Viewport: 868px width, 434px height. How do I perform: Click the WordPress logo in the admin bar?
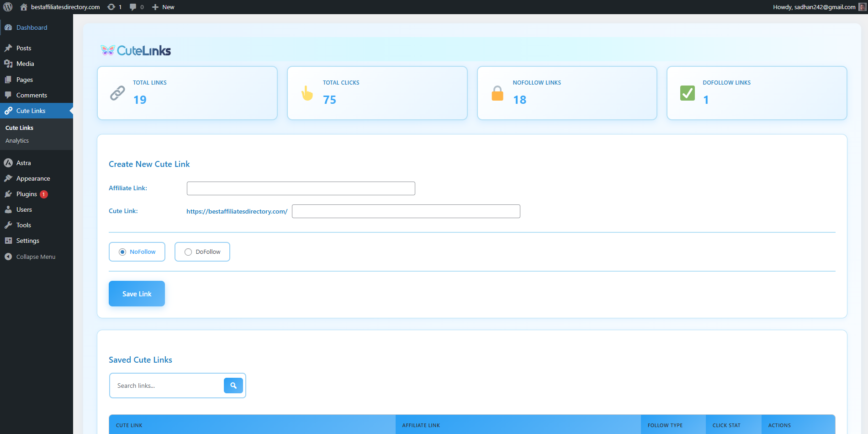[7, 7]
